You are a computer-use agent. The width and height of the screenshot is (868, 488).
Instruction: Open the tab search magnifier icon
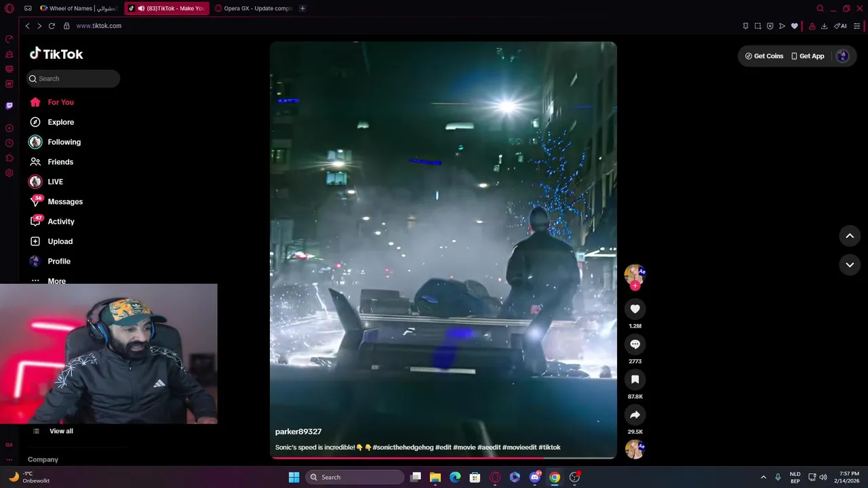(x=820, y=8)
